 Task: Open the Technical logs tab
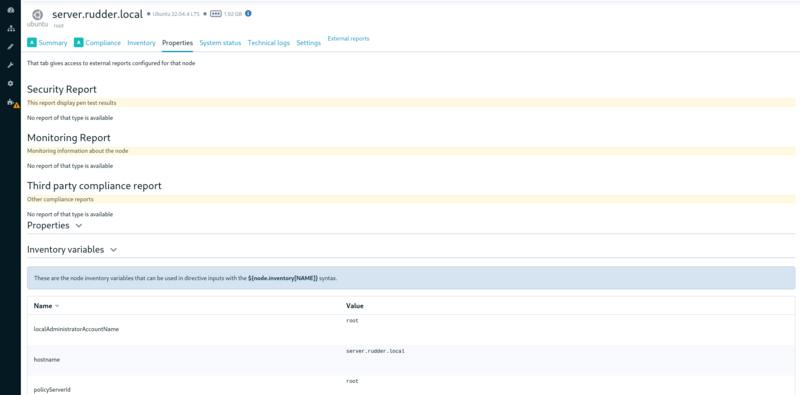pos(268,43)
